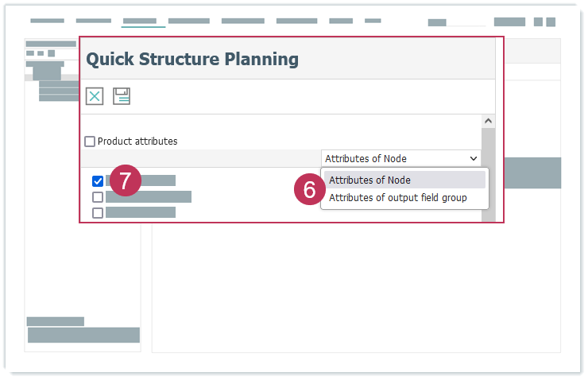Screen dimensions: 588x380
Task: Tick the second checkbox in the attribute list
Action: (x=98, y=197)
